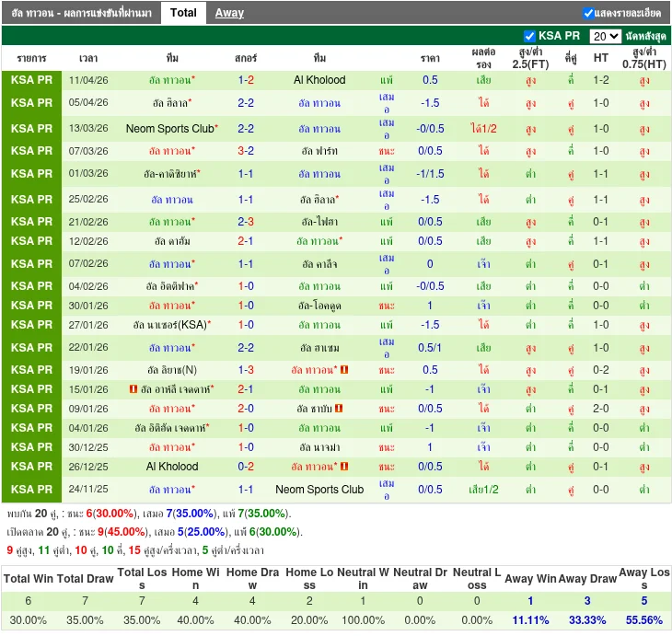Viewport: 672px width, 636px height.
Task: Switch to the Away tab
Action: [x=229, y=13]
